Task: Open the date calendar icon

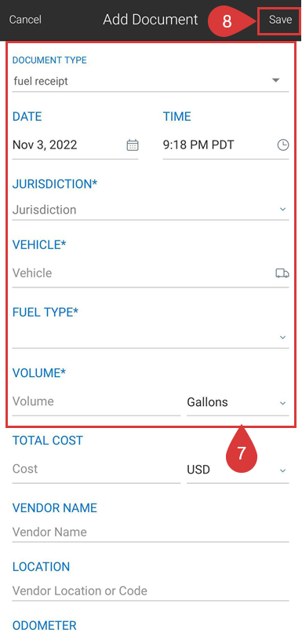Action: 132,145
